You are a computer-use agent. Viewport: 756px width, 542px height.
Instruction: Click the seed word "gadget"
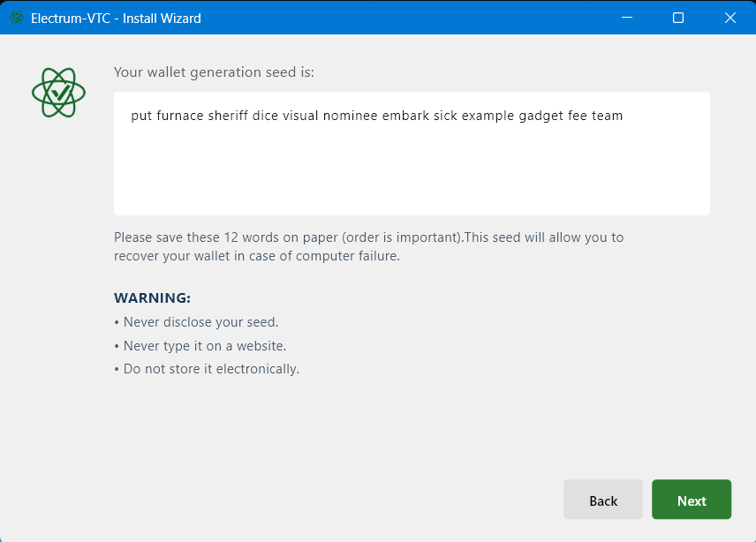point(541,117)
